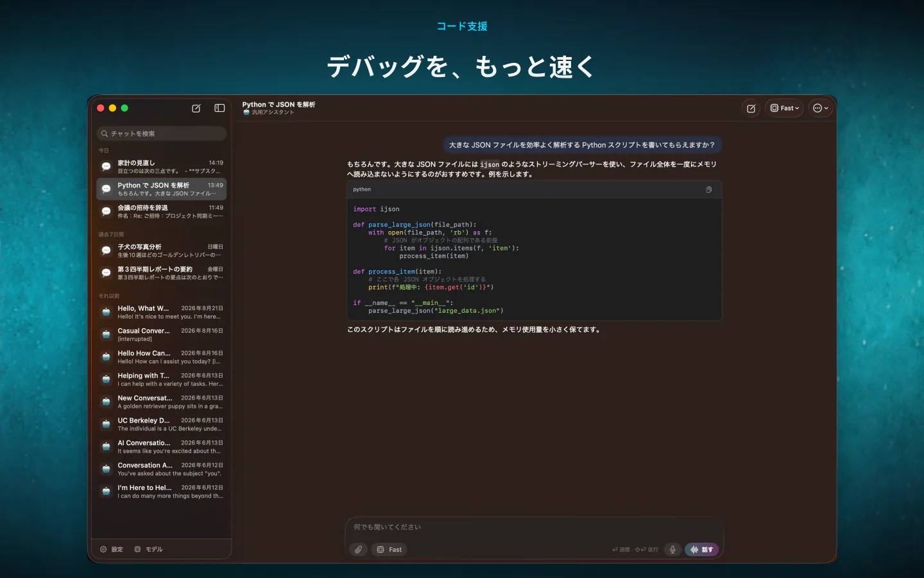Click the user message about 大きな JSON ファイル

click(582, 145)
